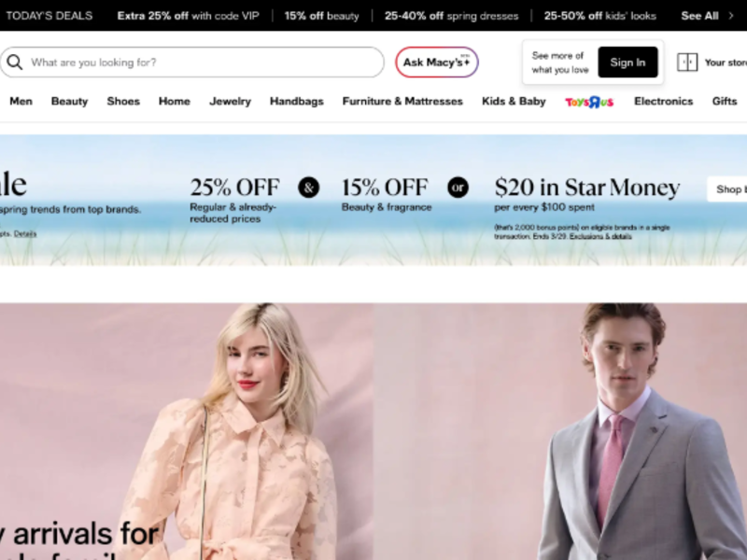Click the Ask Macy's button
Screen dimensions: 747x560
coord(436,63)
